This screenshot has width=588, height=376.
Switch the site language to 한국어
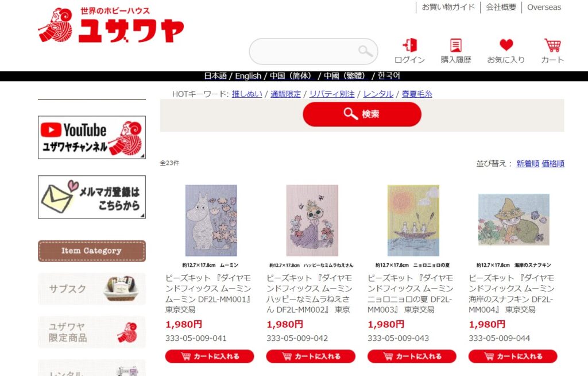(x=389, y=76)
